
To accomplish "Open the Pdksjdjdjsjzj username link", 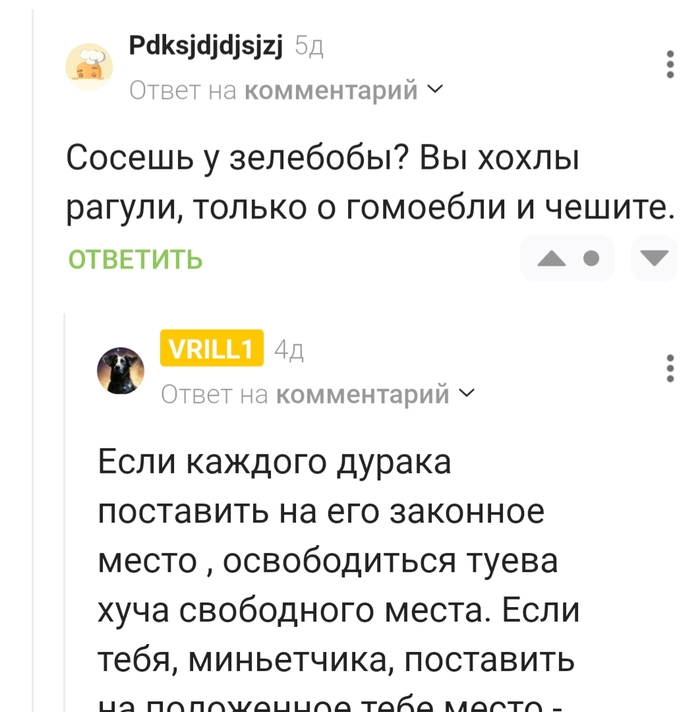I will tap(206, 45).
